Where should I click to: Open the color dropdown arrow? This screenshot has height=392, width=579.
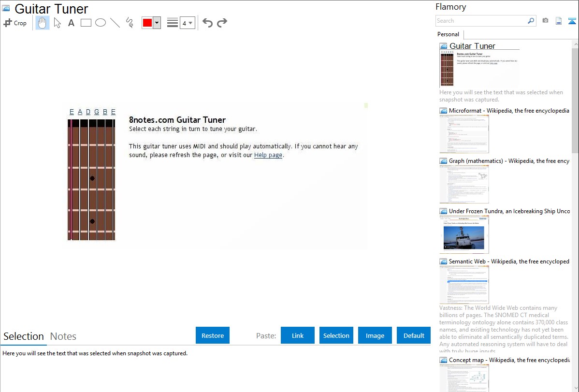(157, 23)
